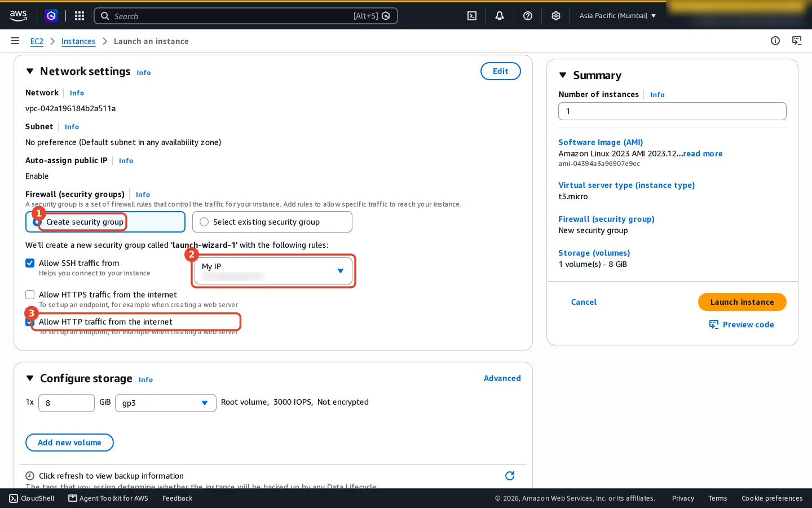Open Info link beside Auto-assign public IP

126,161
